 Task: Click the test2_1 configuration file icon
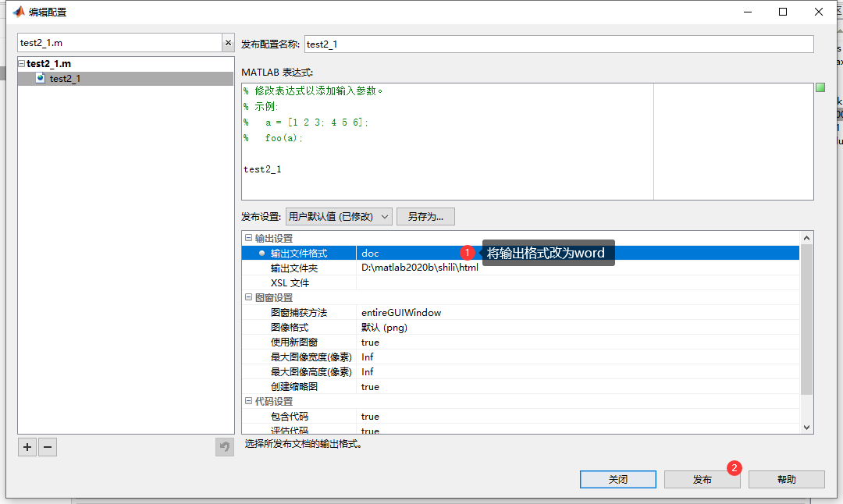(40, 79)
